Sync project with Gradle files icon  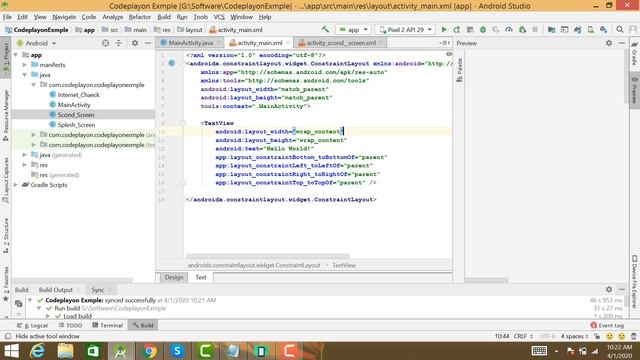coord(578,29)
